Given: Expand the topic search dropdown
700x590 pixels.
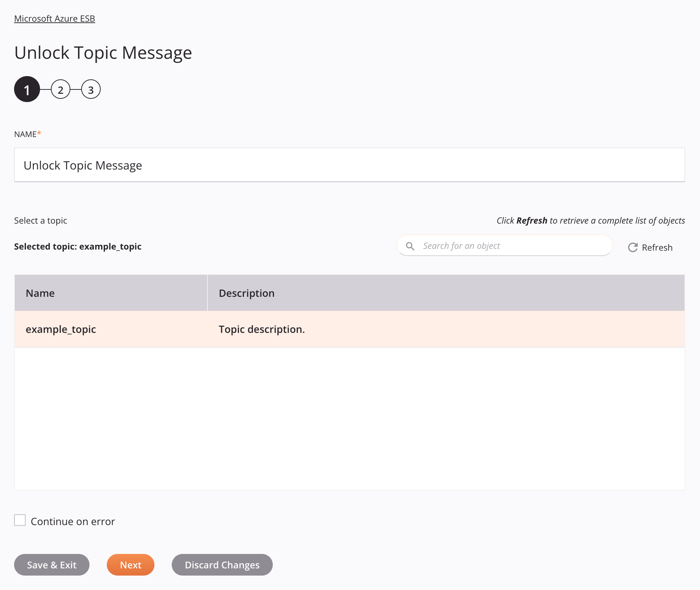Looking at the screenshot, I should pos(506,245).
